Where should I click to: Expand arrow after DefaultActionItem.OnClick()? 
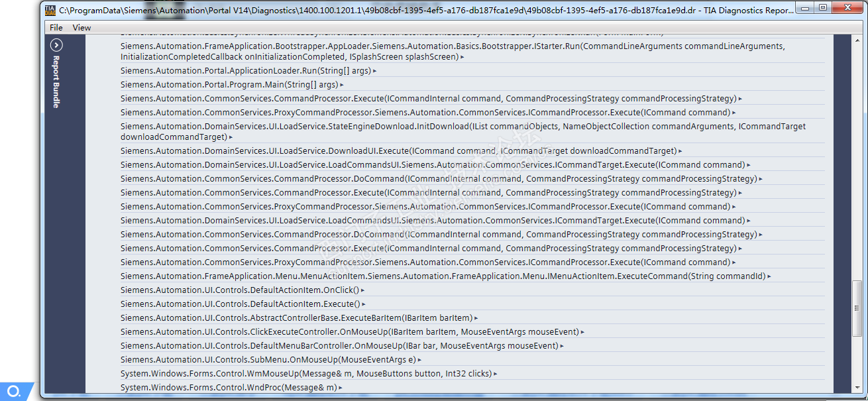click(x=363, y=290)
